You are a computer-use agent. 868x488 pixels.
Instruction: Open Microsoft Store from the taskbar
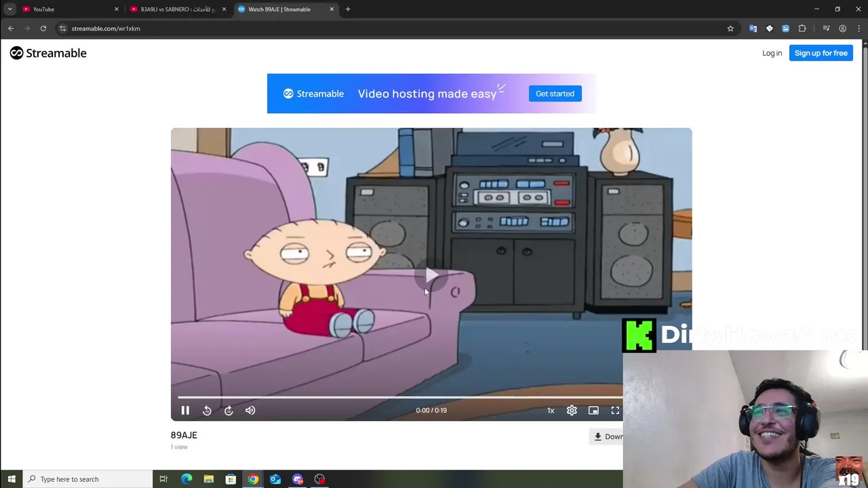[231, 479]
